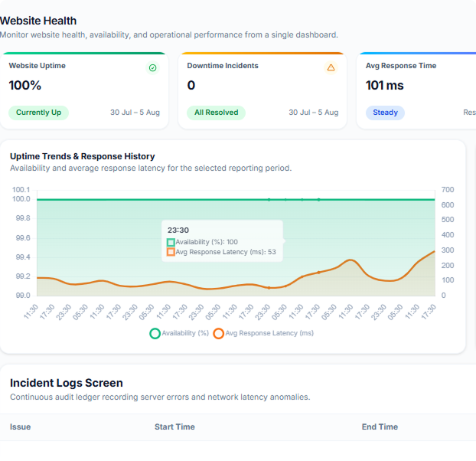Click the green availability data point at 17:30
The height and width of the screenshot is (461, 476).
(319, 200)
